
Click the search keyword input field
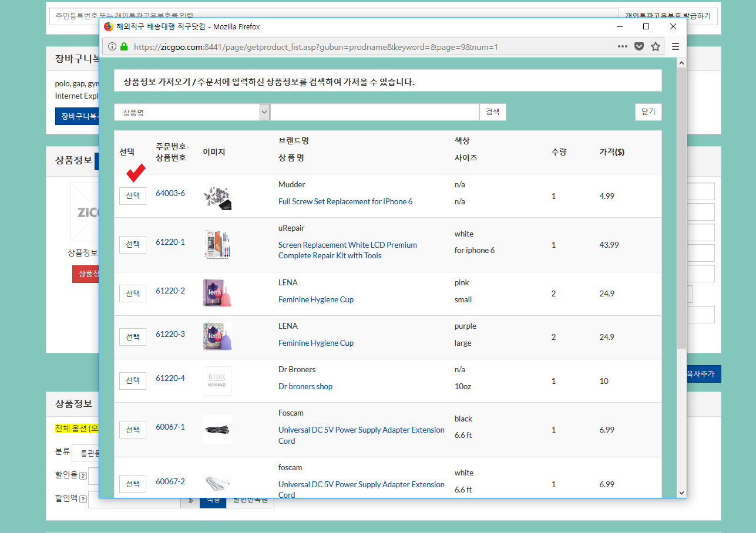tap(375, 112)
